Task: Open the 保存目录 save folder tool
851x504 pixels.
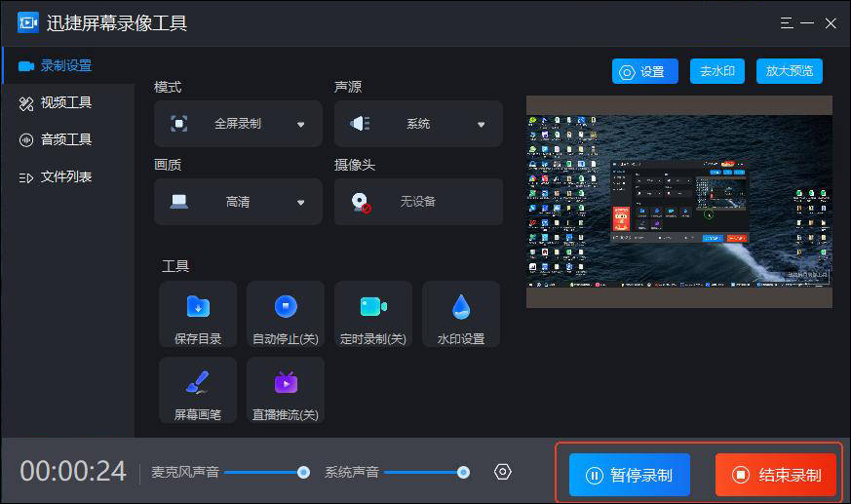Action: click(x=198, y=314)
